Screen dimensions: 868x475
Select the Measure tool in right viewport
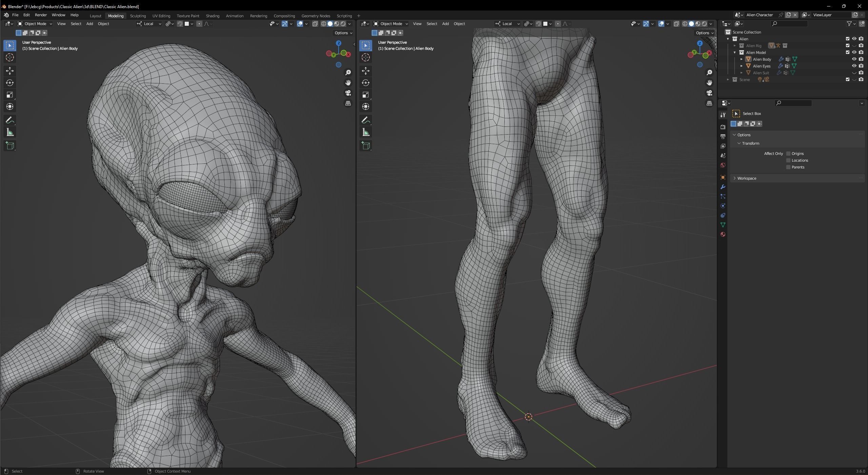tap(366, 132)
